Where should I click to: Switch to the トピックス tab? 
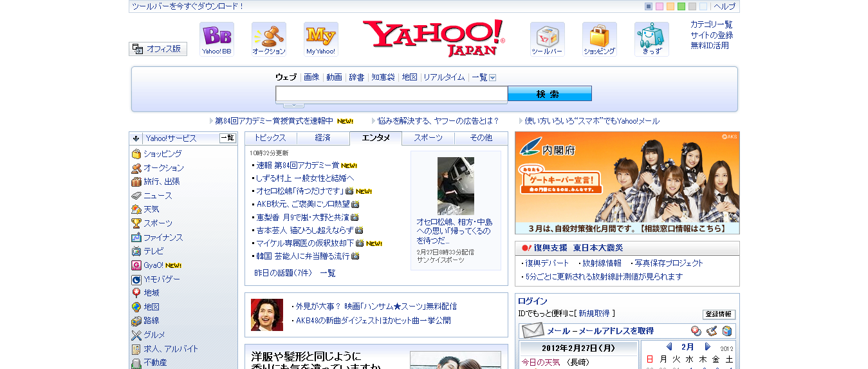coord(270,138)
